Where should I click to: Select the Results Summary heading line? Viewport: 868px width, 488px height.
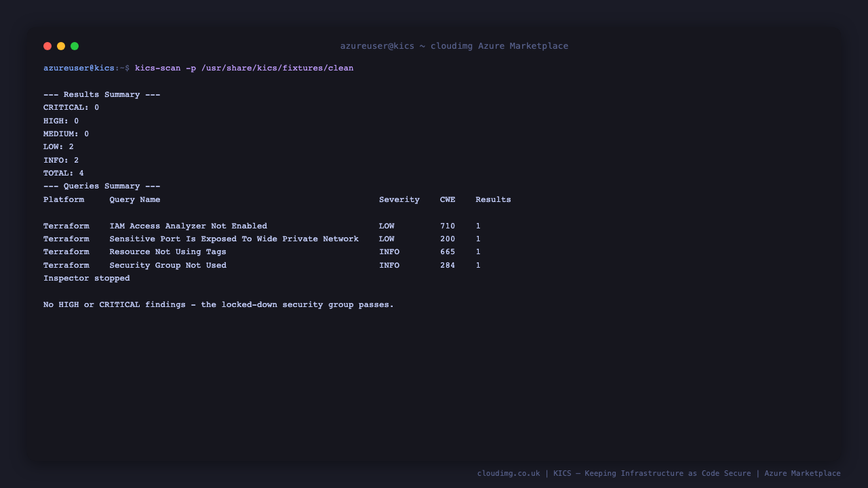[x=102, y=95]
